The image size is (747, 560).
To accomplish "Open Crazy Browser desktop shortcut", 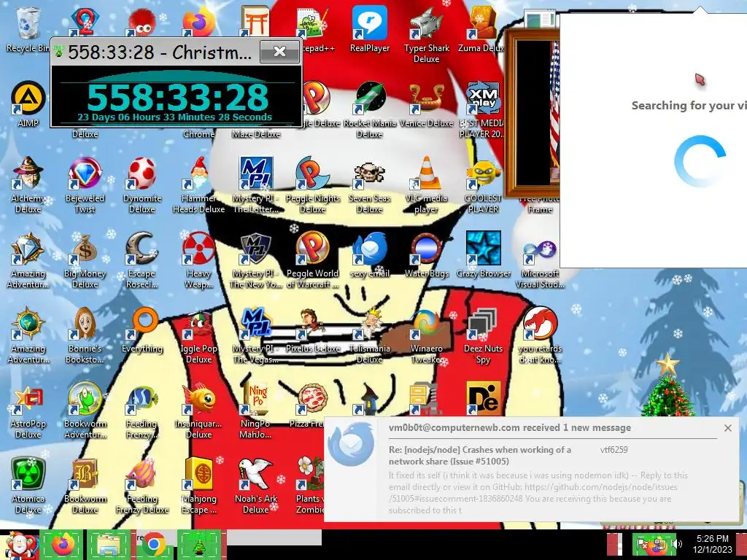I will click(483, 255).
